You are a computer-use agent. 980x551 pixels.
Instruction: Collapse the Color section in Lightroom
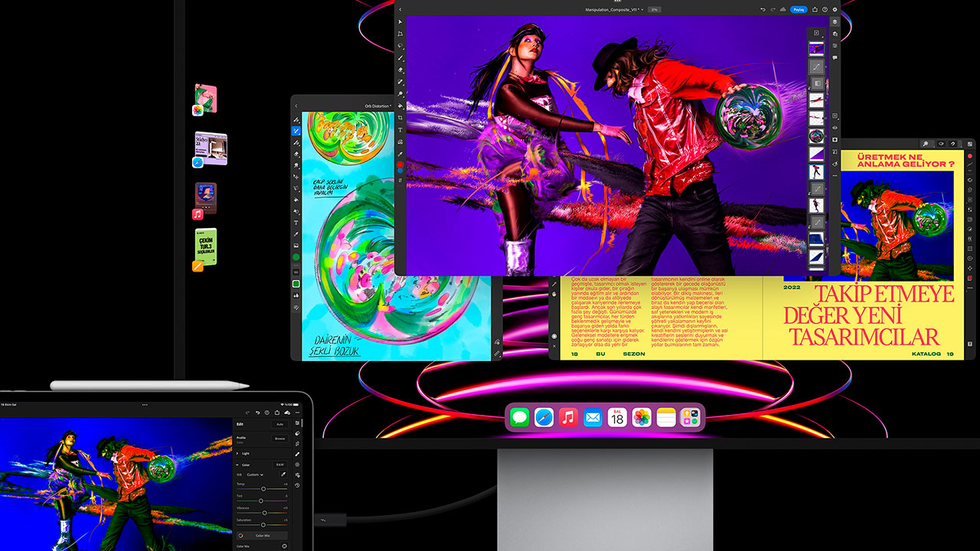(237, 465)
